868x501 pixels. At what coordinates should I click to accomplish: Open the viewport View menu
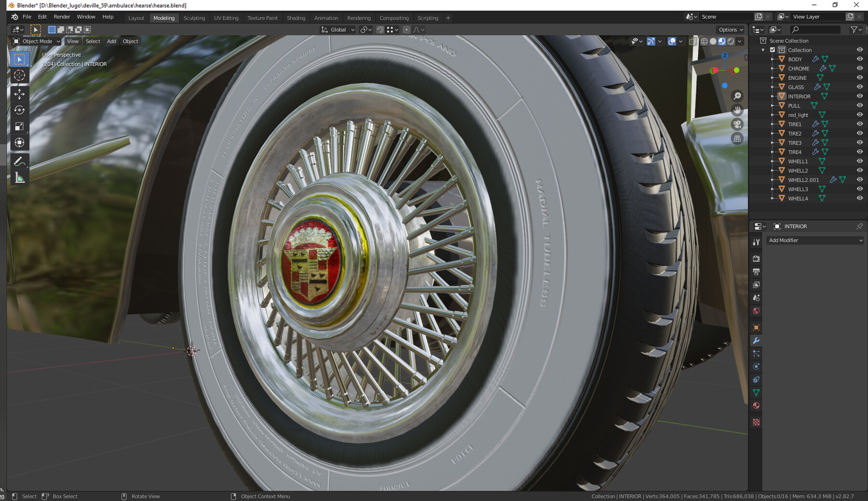[73, 42]
